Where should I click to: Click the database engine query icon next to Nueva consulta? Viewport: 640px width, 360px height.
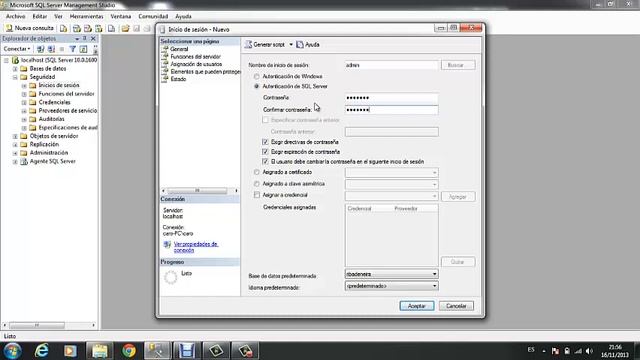pyautogui.click(x=63, y=28)
